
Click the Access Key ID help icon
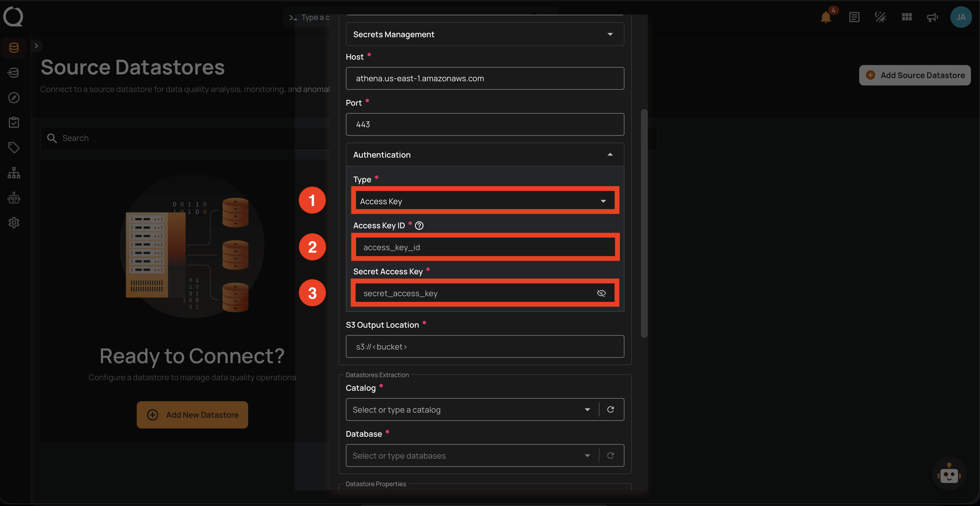point(419,225)
